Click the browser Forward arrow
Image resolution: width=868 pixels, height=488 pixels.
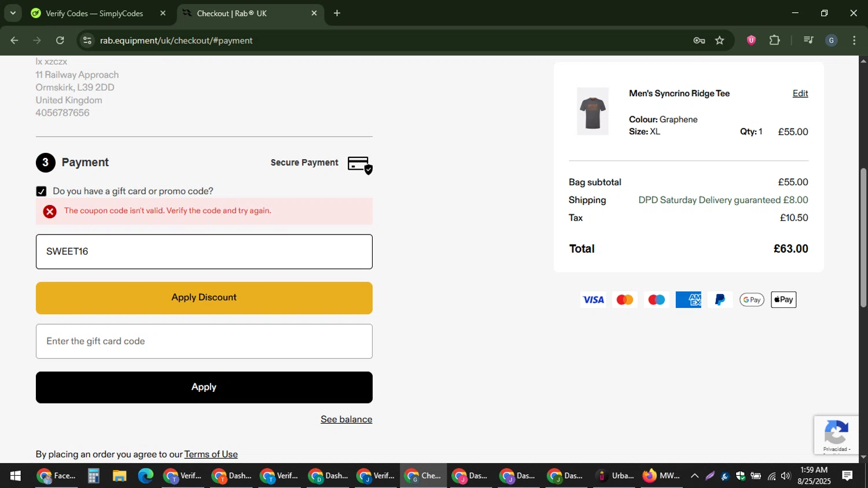click(x=37, y=41)
